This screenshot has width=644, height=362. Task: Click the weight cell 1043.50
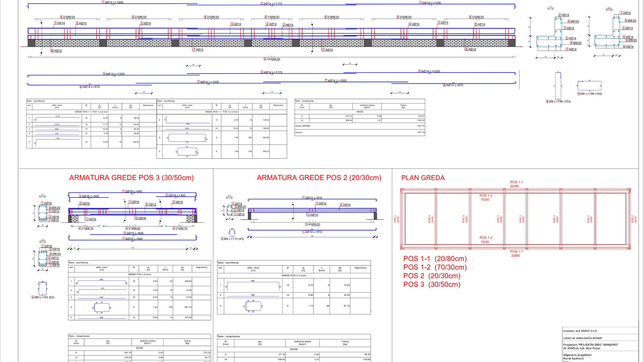coord(421,121)
